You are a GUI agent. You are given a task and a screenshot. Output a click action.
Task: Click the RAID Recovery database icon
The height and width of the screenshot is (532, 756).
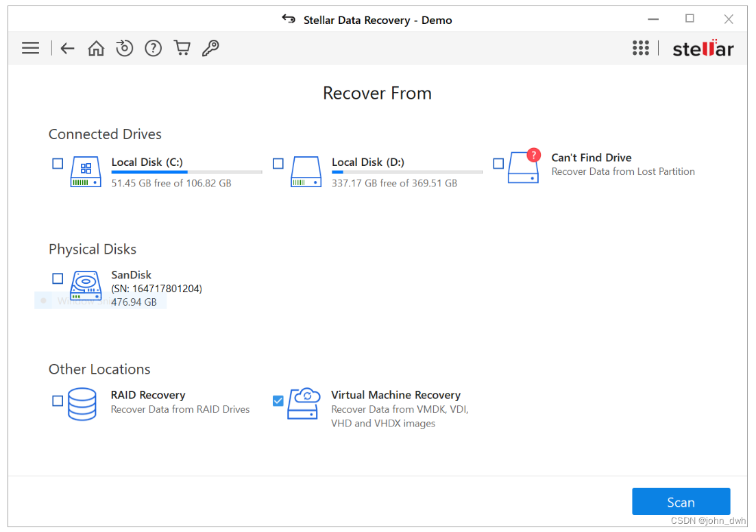pos(82,404)
